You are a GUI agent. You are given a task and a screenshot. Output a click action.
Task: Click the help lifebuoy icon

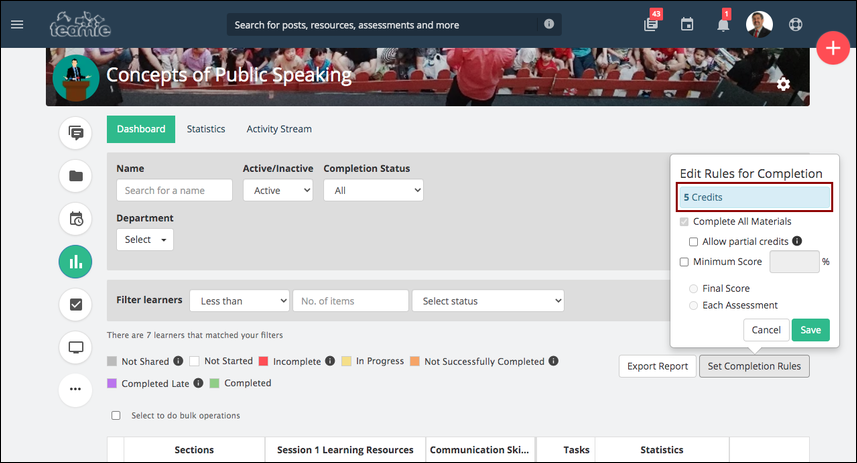795,25
